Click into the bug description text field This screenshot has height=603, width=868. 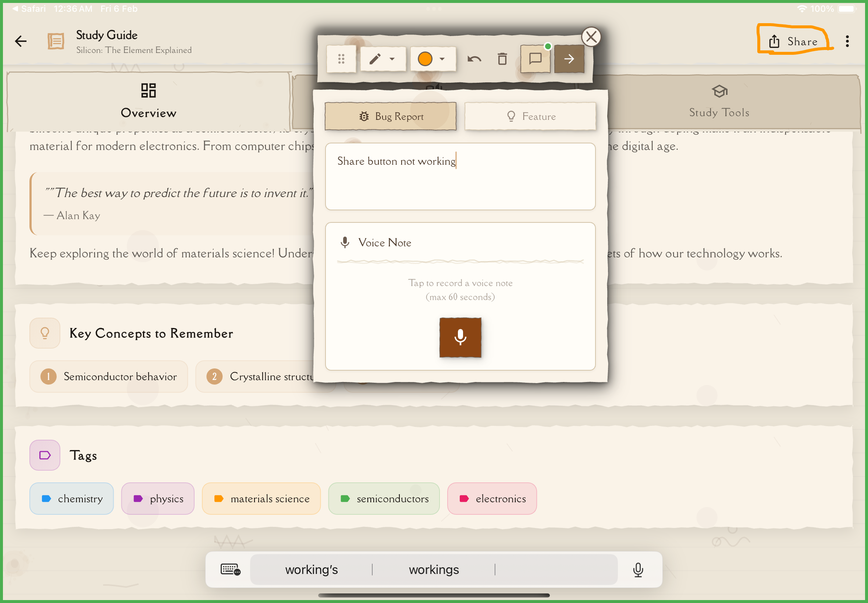click(x=460, y=177)
